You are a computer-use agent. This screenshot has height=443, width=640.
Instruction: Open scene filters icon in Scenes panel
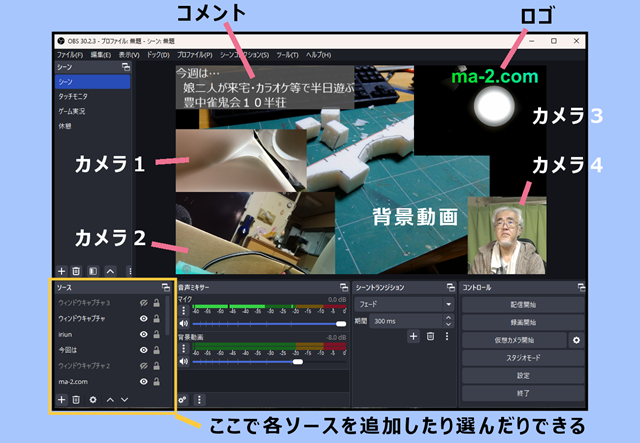(93, 271)
